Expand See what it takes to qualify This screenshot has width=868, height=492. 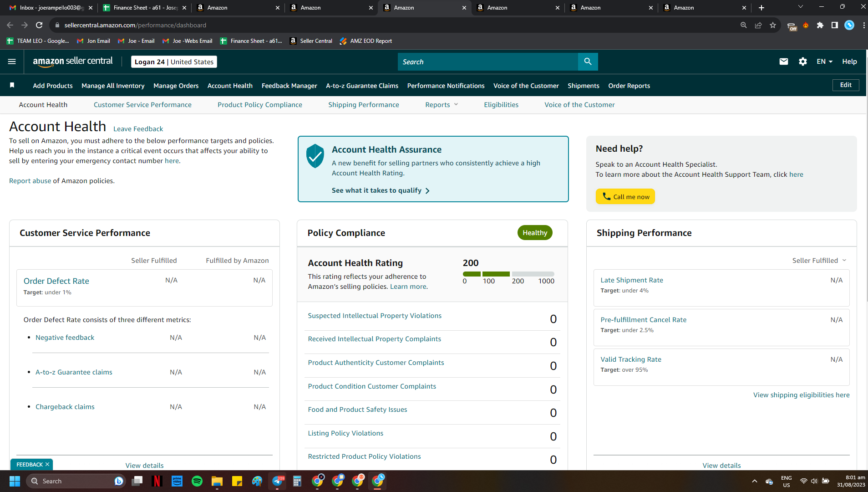[x=381, y=190]
